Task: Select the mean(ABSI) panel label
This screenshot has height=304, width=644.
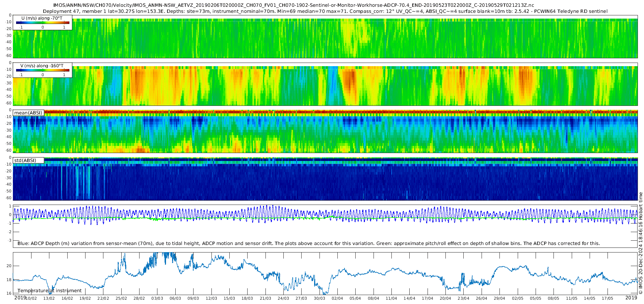Action: coord(28,113)
